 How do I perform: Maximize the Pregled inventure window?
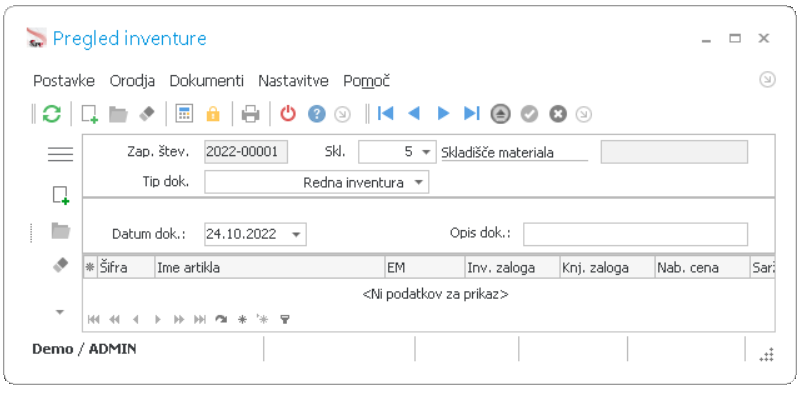coord(735,38)
